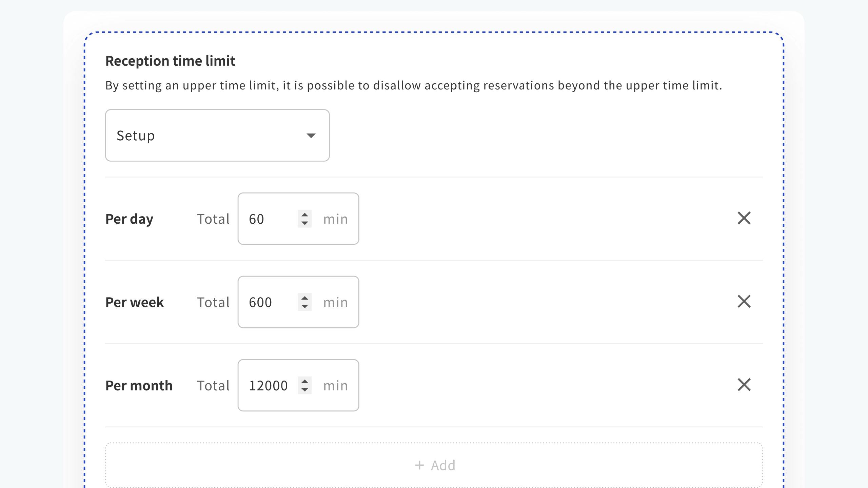Select the Per day row label
The width and height of the screenshot is (868, 488).
tap(129, 219)
